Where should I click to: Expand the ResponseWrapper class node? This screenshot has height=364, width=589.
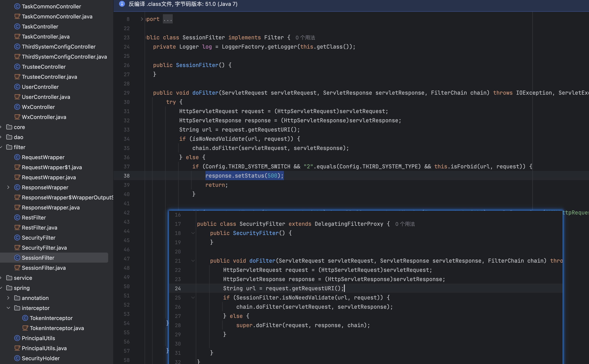(x=8, y=187)
